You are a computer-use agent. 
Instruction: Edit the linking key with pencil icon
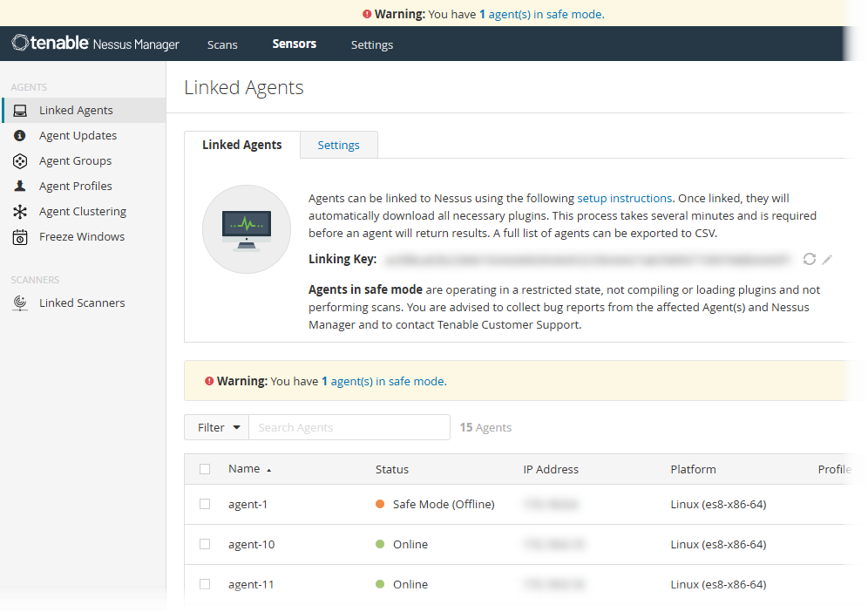[827, 259]
